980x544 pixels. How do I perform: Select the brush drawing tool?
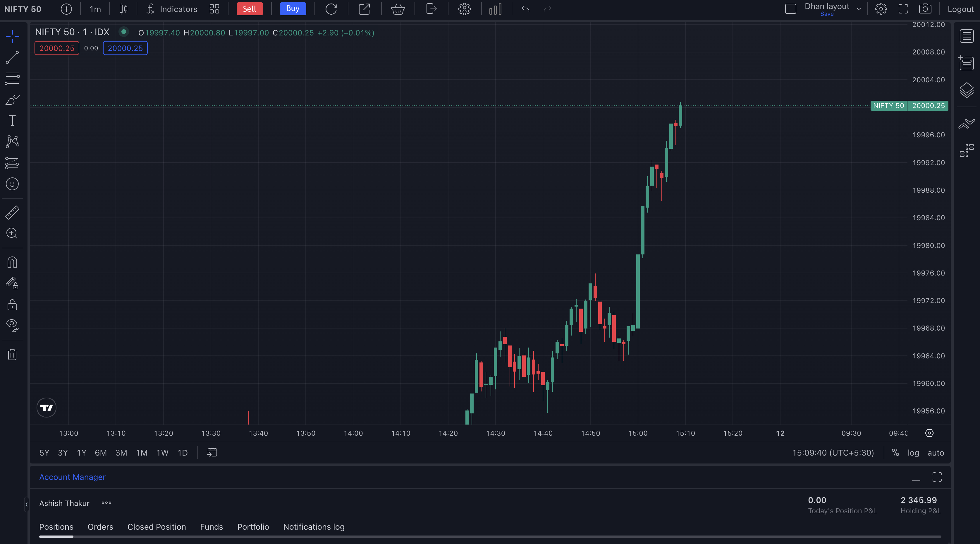[x=12, y=100]
